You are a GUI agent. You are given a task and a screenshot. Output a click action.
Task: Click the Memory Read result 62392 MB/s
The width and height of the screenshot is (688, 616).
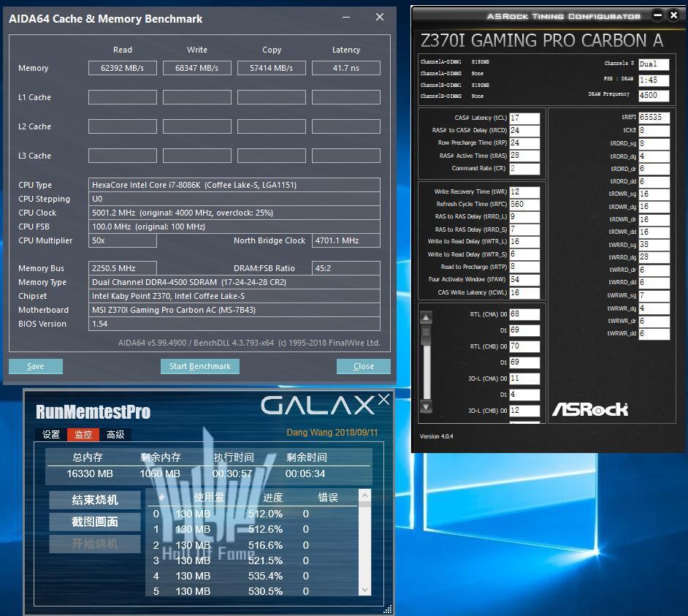tap(123, 68)
